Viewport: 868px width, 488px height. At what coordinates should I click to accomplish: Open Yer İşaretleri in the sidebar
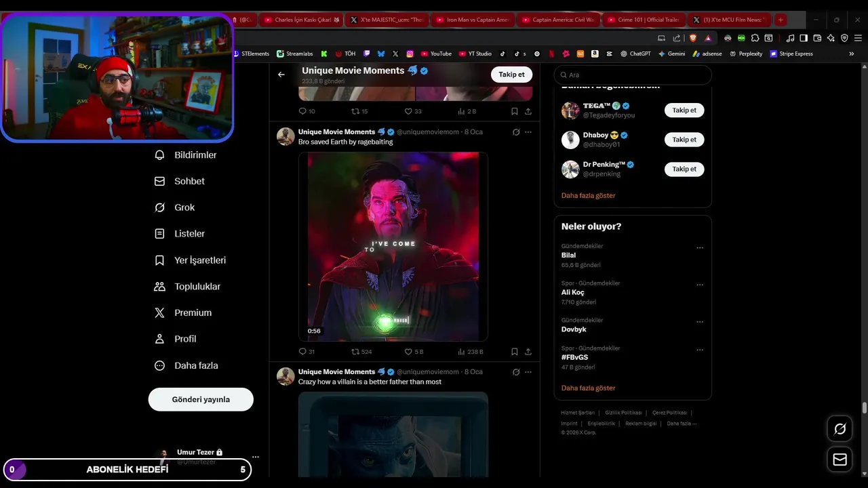coord(191,260)
